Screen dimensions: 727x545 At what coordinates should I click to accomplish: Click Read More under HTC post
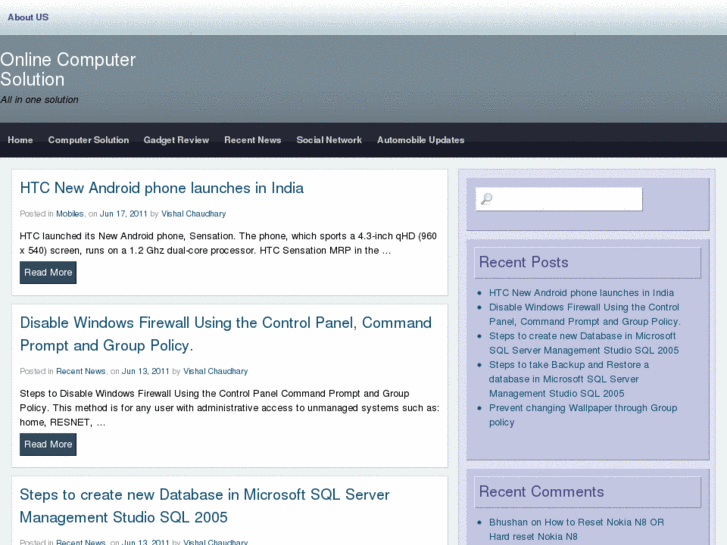point(48,272)
